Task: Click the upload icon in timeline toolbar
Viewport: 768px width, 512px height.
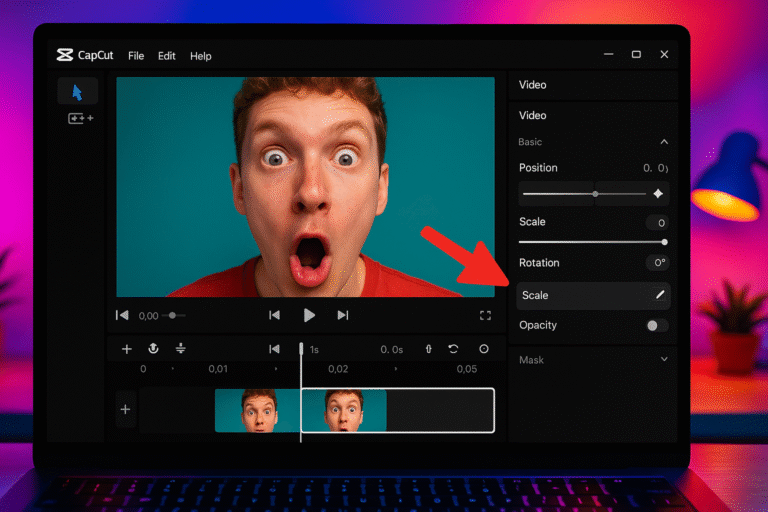Action: click(153, 348)
